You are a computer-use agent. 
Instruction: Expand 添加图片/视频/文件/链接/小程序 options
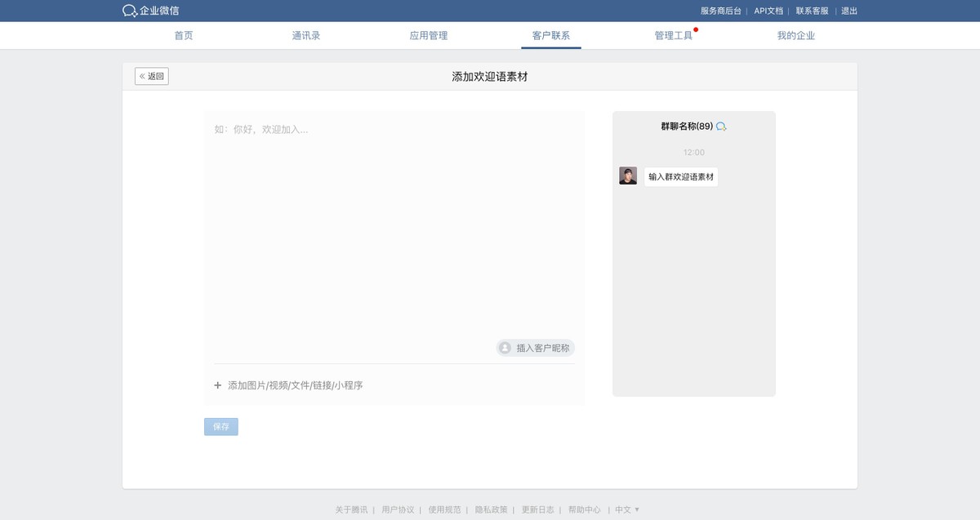pyautogui.click(x=294, y=384)
